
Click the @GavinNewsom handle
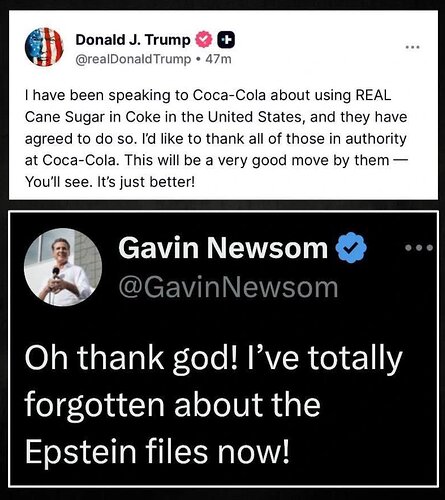228,288
